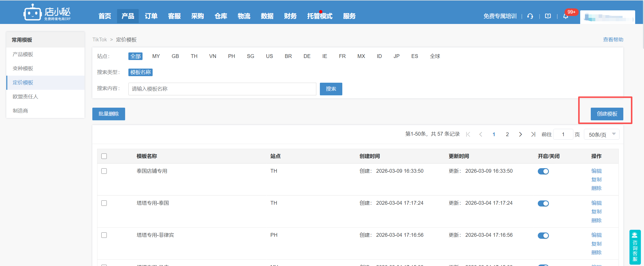Expand the 50条/页 page size dropdown
Screen dimensions: 644x266
601,135
